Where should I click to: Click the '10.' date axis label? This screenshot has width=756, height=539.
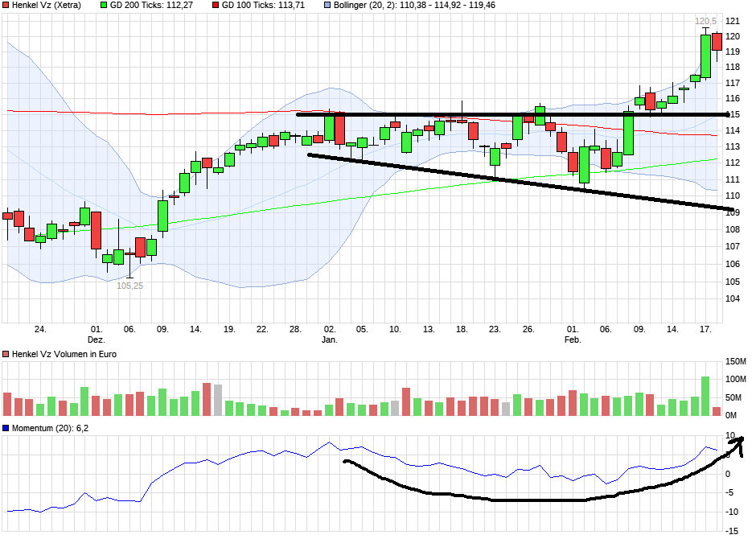tap(395, 329)
